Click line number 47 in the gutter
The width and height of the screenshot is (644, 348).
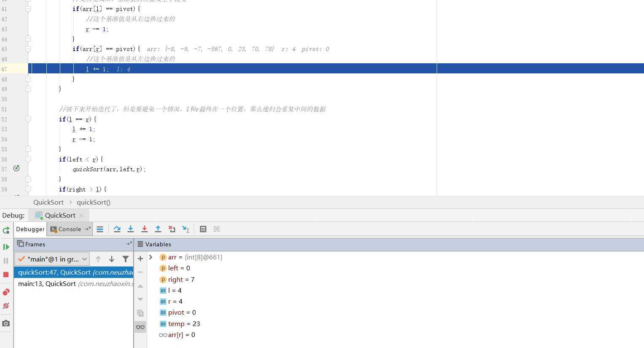4,69
